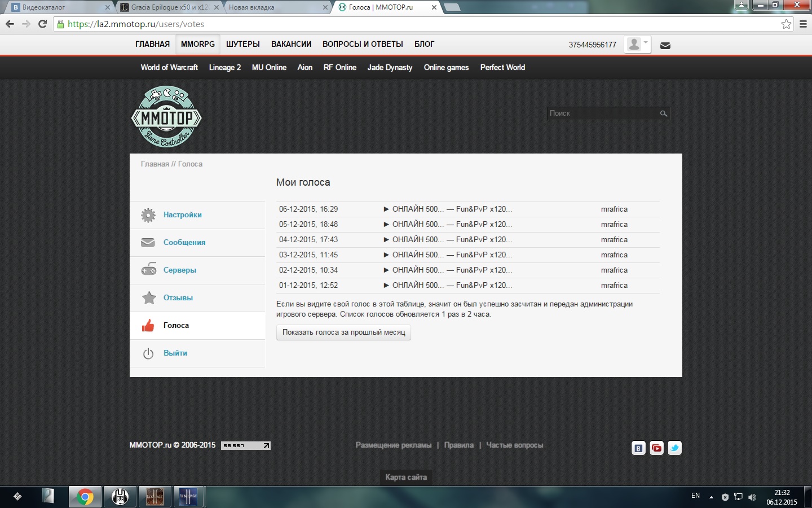Open the Chrome hamburger menu
Screen dimensions: 812x508
click(x=803, y=24)
